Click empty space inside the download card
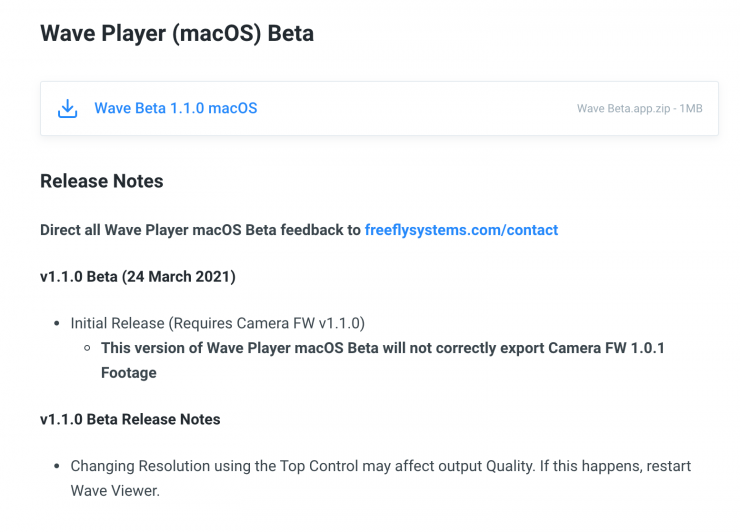Image resolution: width=740 pixels, height=532 pixels. click(420, 108)
